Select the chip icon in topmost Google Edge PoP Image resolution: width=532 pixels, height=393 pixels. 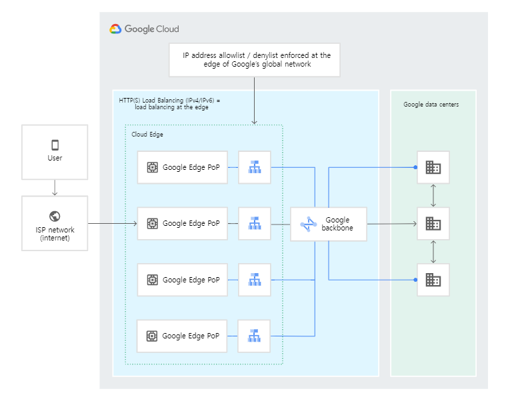153,167
